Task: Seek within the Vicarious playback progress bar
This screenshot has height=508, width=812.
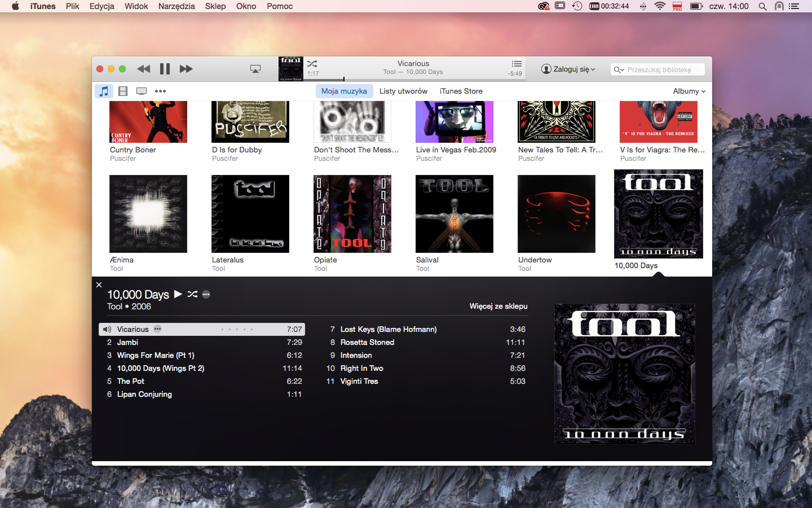Action: [x=415, y=80]
